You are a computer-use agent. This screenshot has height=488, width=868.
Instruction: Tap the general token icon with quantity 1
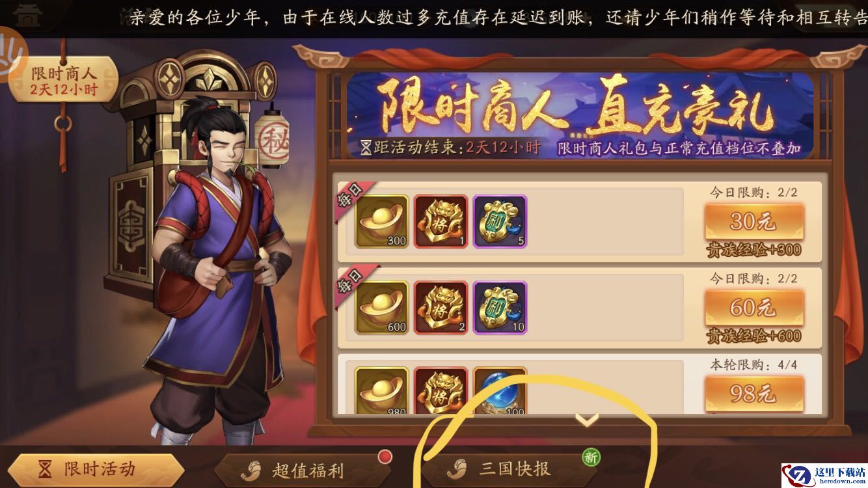(x=441, y=221)
